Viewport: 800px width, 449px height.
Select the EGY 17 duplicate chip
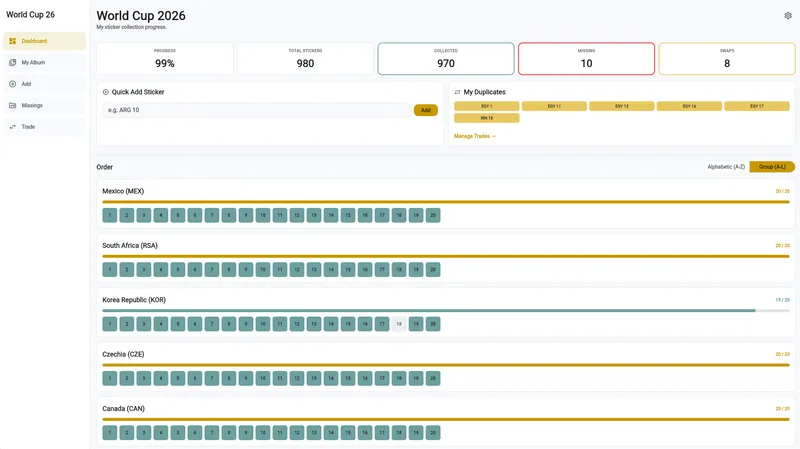point(757,106)
